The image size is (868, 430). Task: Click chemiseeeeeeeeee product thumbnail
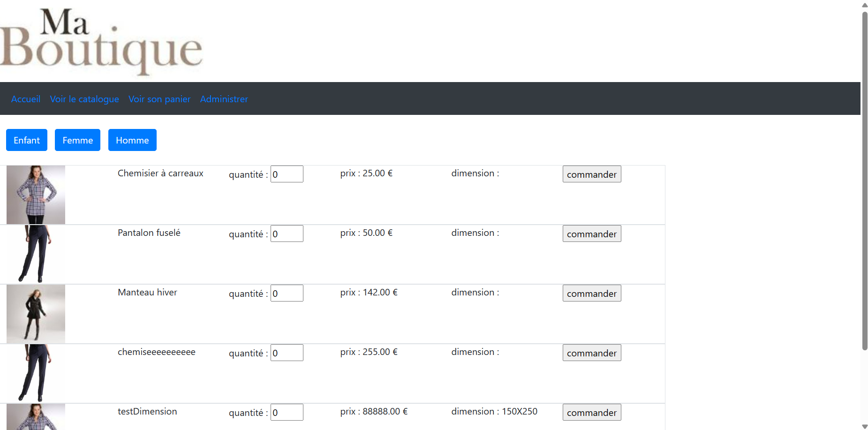pyautogui.click(x=36, y=373)
